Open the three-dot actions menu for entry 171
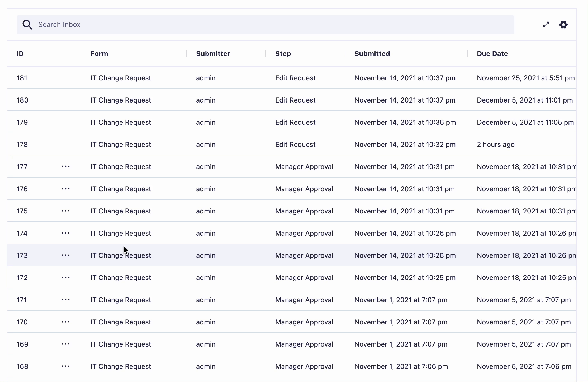 [65, 300]
